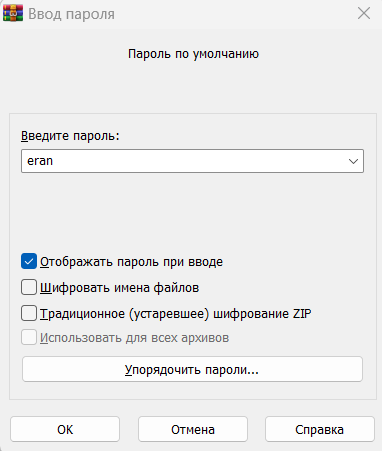Place the cursor after the typed text eran
This screenshot has height=451, width=382.
pyautogui.click(x=54, y=161)
